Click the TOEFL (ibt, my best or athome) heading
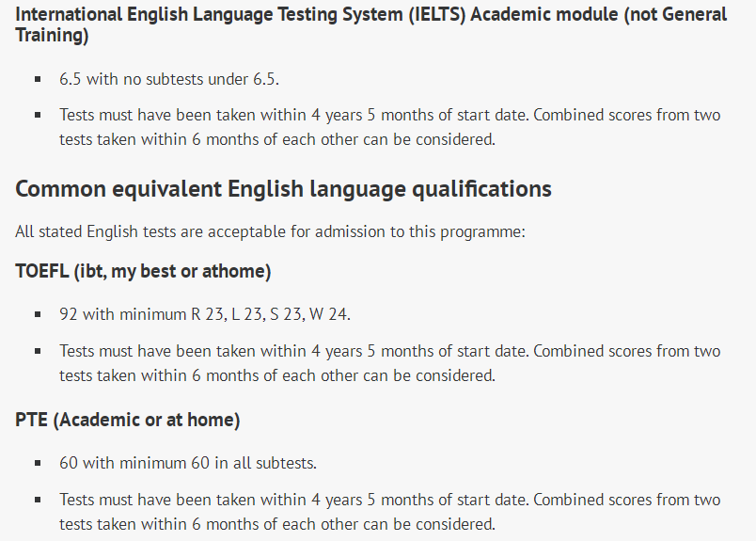Screen dimensions: 756x541 [x=143, y=271]
